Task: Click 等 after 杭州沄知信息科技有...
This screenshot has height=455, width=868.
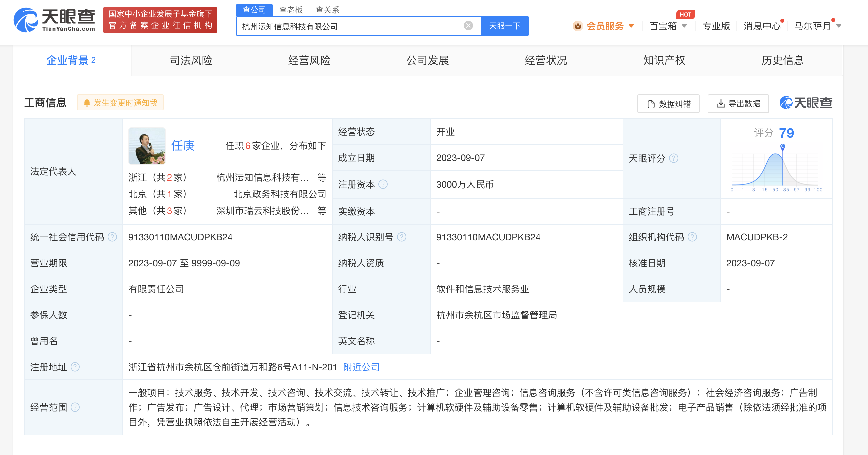Action: pos(322,177)
